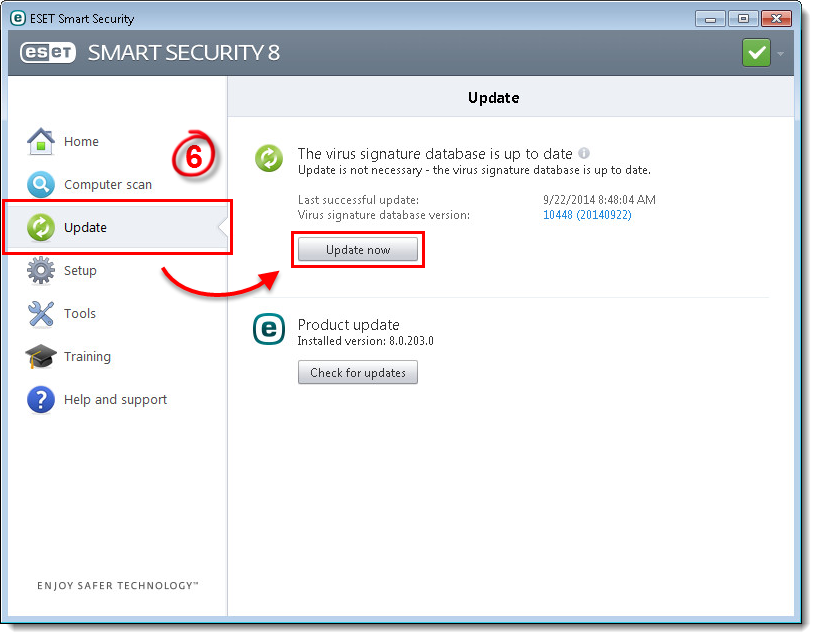The width and height of the screenshot is (817, 639).
Task: Go to Help and support
Action: [115, 400]
